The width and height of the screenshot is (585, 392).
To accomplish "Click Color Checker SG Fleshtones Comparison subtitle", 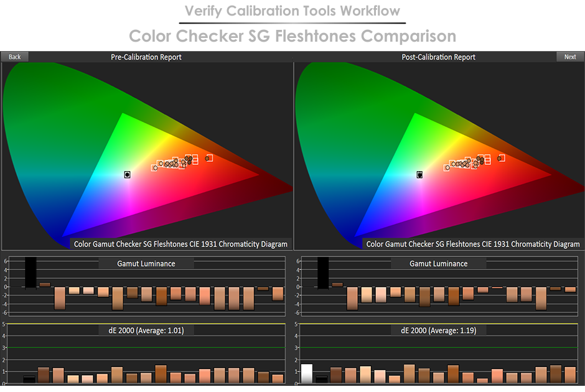I will 292,36.
